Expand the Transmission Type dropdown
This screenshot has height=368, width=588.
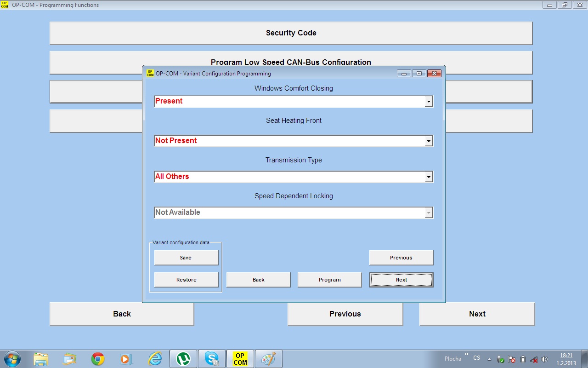(x=429, y=177)
